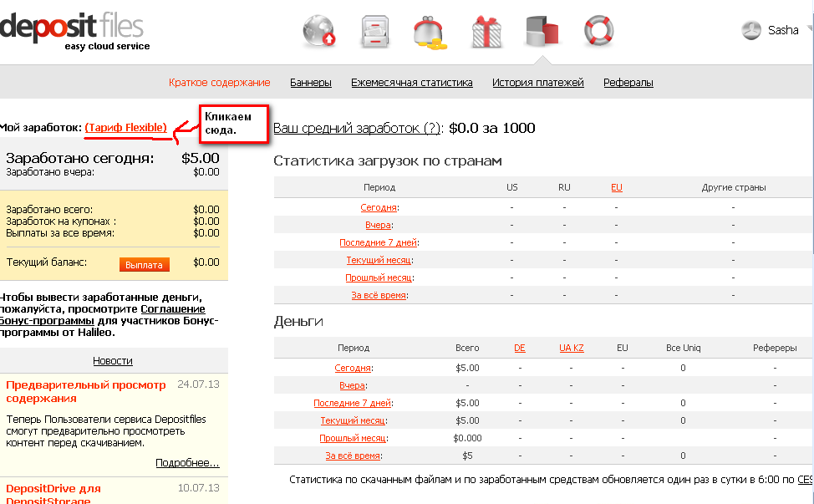814x504 pixels.
Task: Open the Рефералы tab
Action: (x=628, y=83)
